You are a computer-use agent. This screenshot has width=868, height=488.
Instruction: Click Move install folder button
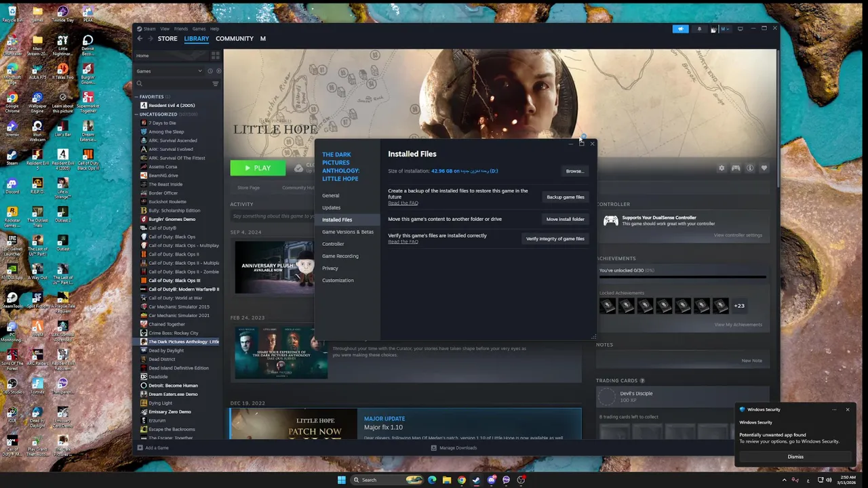565,219
